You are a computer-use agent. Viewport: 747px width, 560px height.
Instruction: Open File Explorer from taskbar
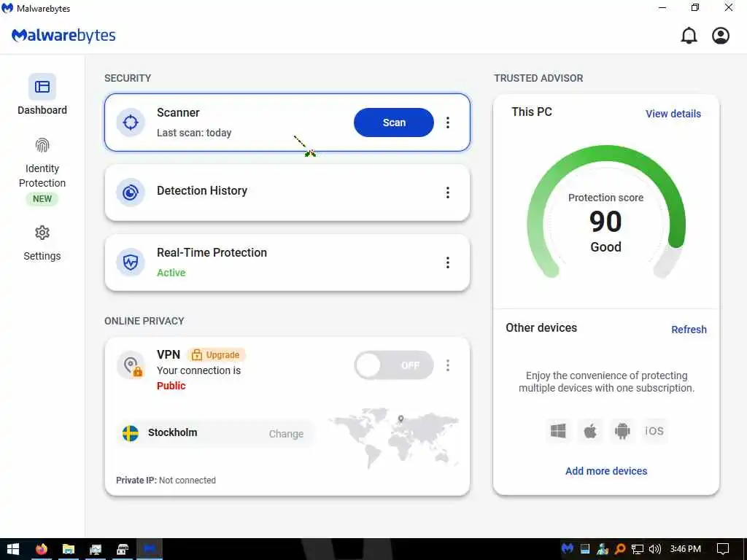pos(69,549)
